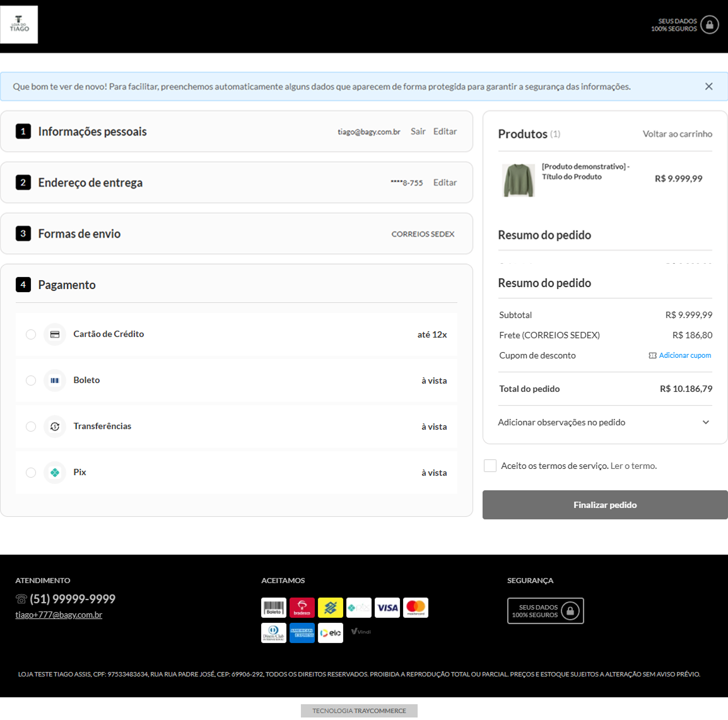Viewport: 728px width, 720px height.
Task: Select the Pix radio button
Action: pyautogui.click(x=31, y=473)
